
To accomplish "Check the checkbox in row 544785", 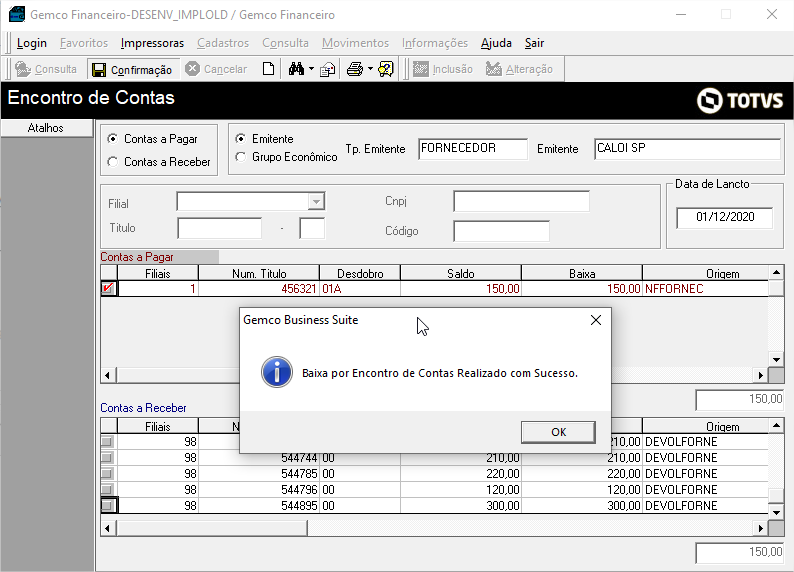I will 106,474.
